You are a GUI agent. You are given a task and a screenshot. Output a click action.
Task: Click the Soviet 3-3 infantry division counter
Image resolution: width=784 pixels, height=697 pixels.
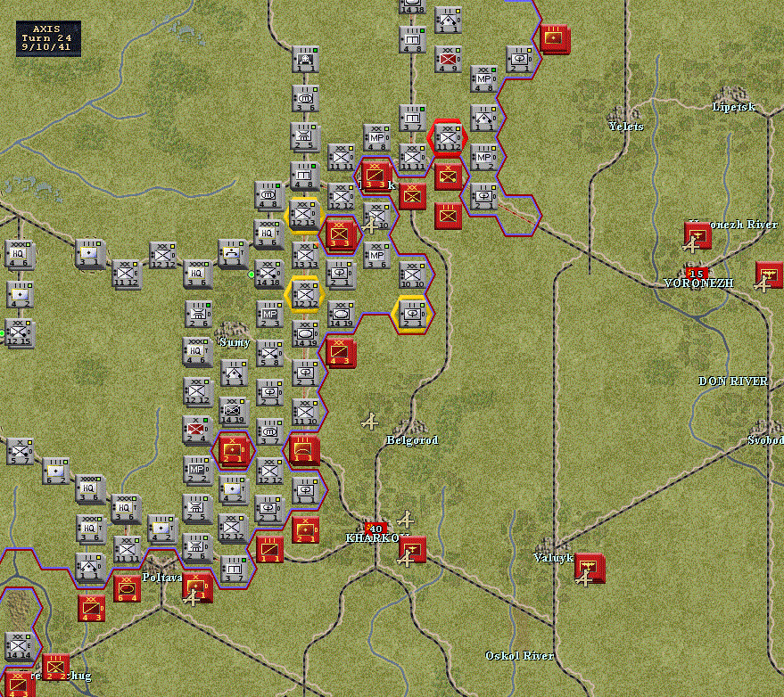pos(340,234)
